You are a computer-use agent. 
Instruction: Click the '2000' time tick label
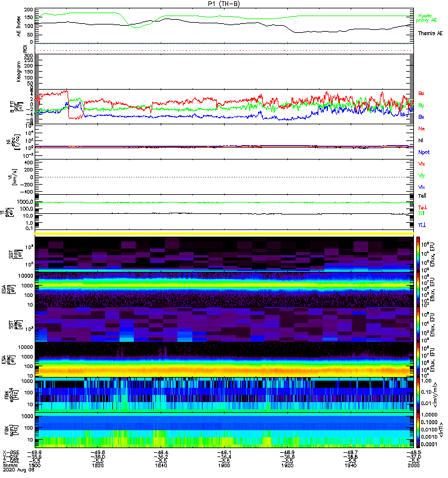point(413,465)
